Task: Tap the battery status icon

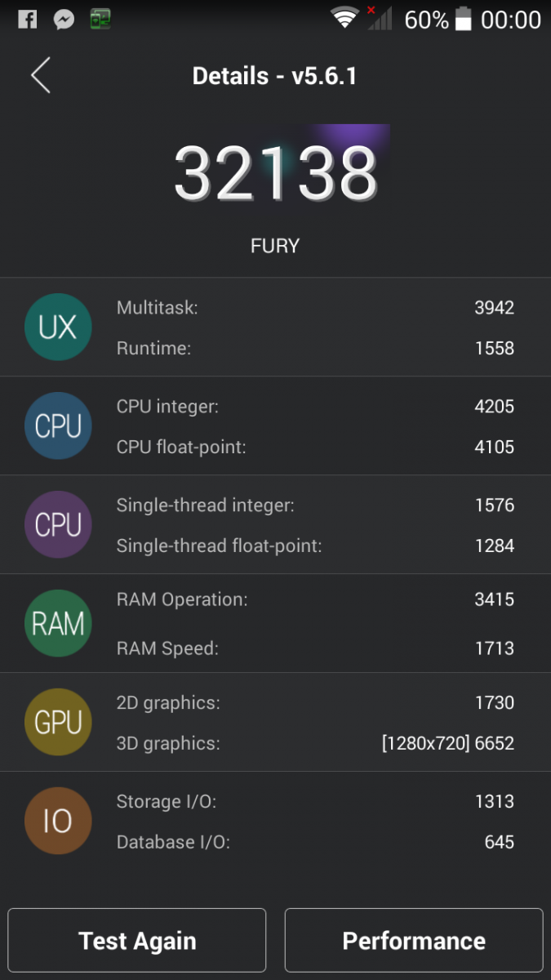Action: tap(464, 19)
